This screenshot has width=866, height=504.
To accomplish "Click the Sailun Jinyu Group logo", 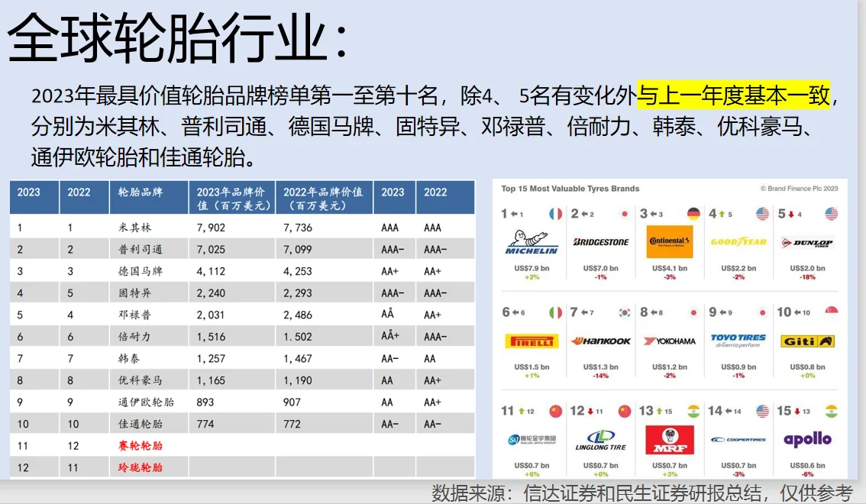I will click(532, 439).
